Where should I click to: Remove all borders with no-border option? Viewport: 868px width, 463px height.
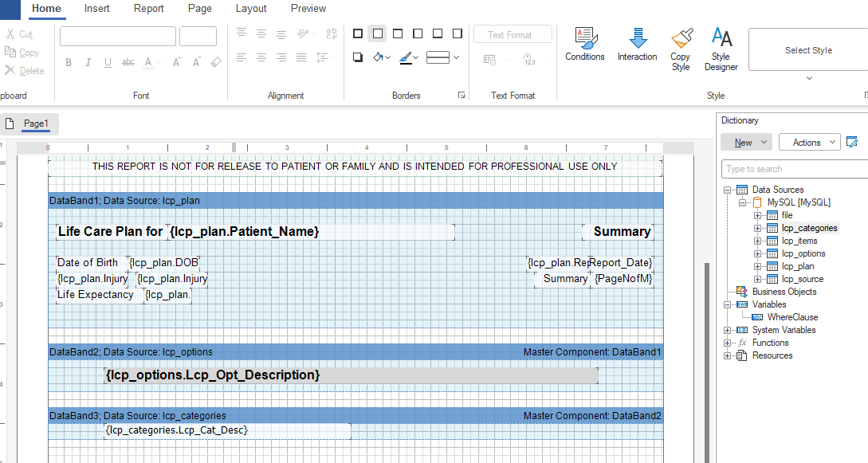(378, 33)
